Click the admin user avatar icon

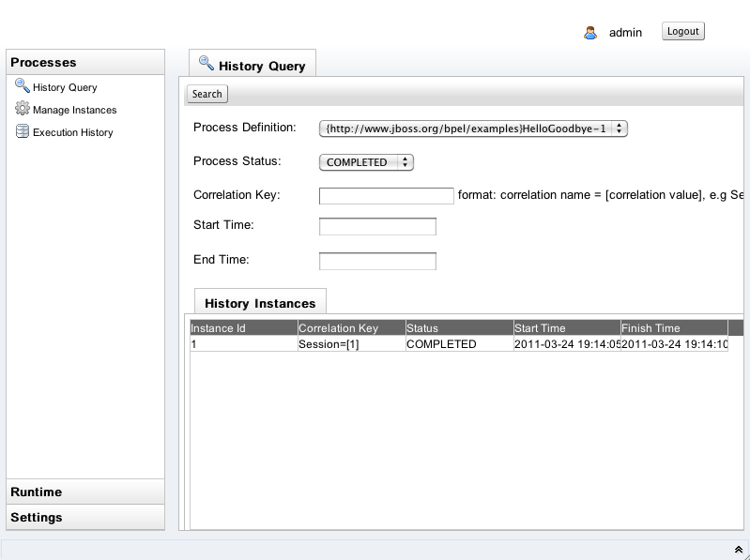(x=590, y=33)
